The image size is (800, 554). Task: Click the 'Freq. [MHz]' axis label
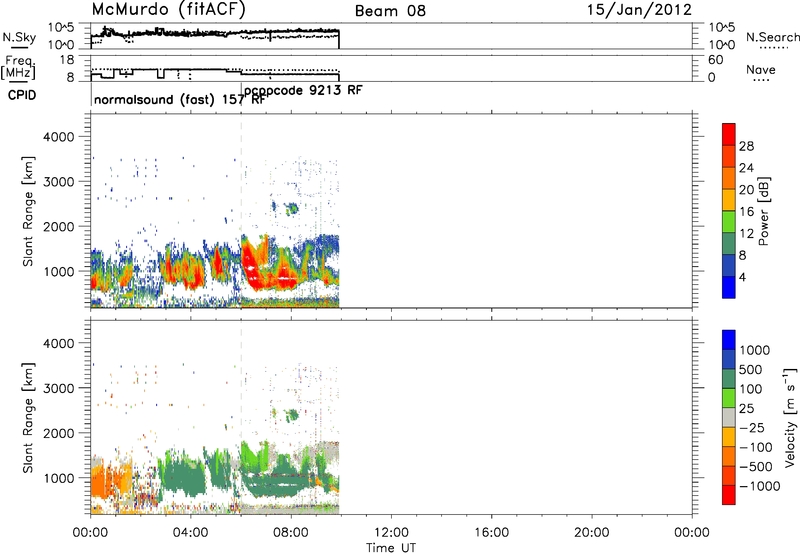click(18, 67)
